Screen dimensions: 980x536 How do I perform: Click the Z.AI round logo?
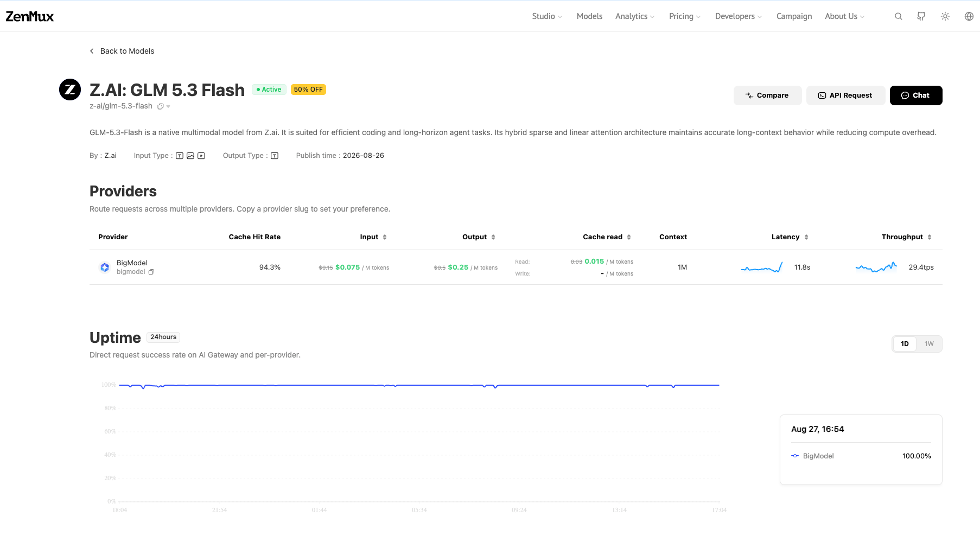pyautogui.click(x=70, y=90)
